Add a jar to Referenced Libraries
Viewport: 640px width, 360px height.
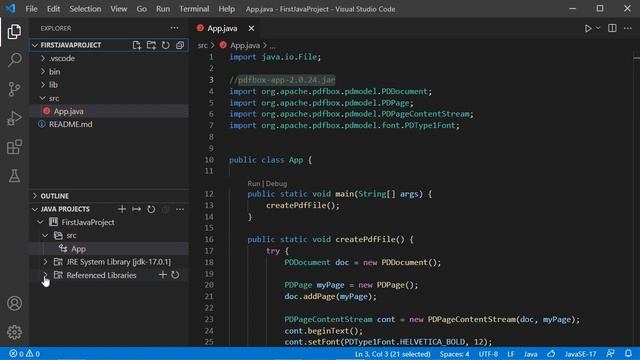[162, 275]
